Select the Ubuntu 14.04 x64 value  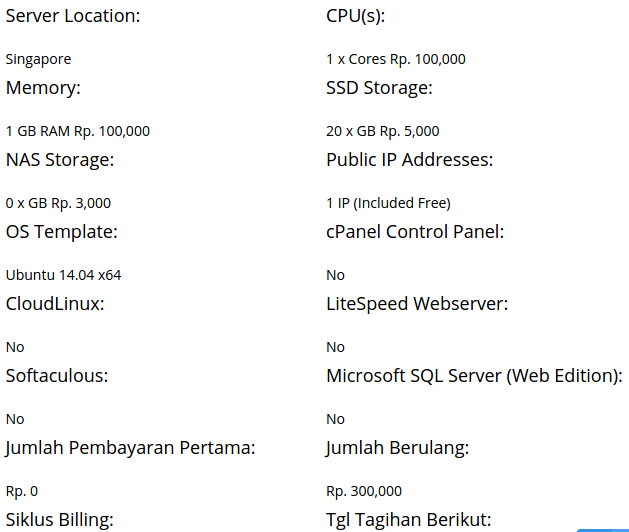(x=63, y=275)
